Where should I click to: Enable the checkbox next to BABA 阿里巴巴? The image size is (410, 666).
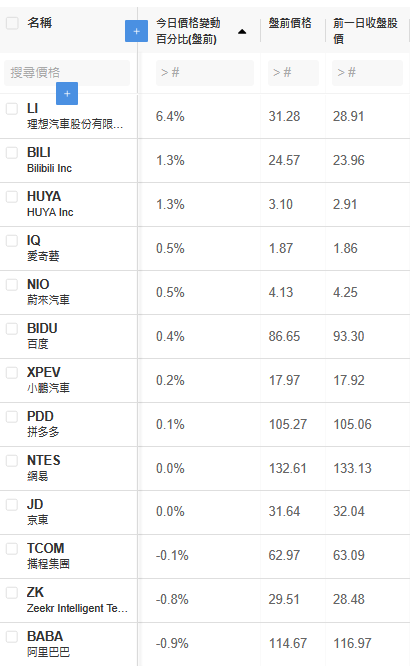(12, 637)
